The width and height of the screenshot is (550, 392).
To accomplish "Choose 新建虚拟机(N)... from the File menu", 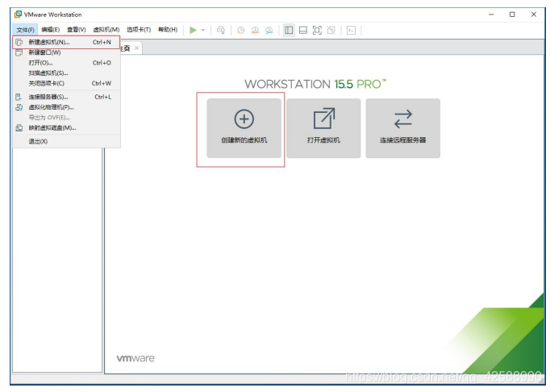I will point(67,42).
